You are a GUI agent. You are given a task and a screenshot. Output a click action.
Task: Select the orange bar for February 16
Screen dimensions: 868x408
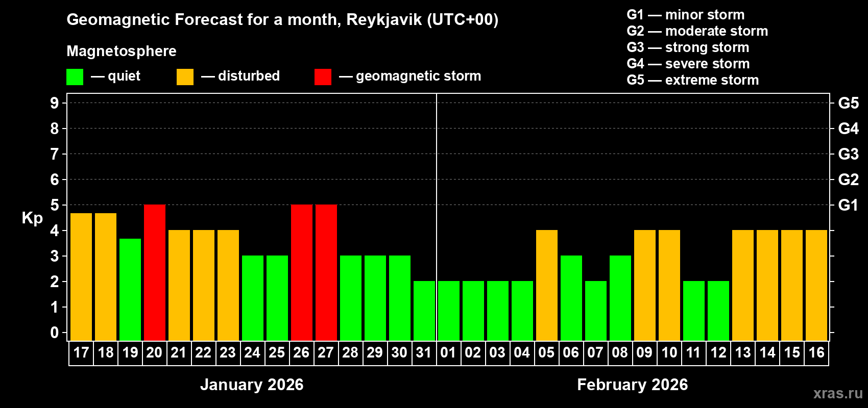(816, 286)
